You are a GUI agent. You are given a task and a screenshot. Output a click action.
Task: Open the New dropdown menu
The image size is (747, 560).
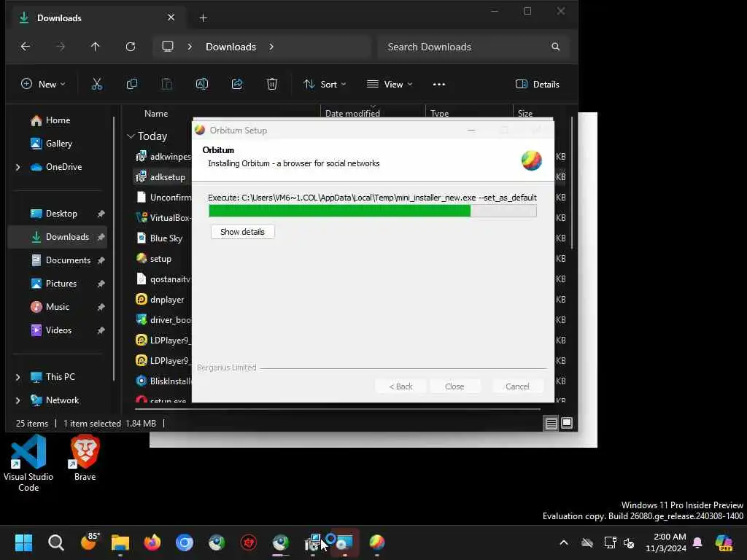[43, 85]
